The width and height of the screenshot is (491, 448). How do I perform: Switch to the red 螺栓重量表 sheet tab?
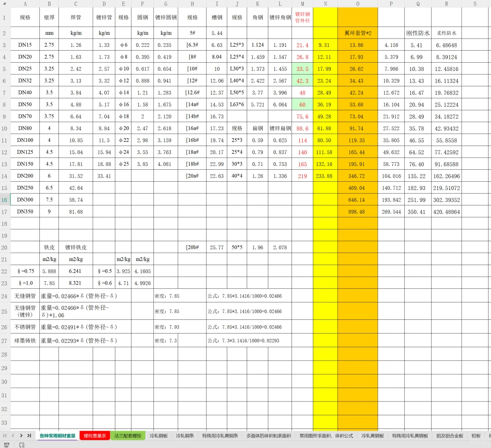tap(95, 436)
